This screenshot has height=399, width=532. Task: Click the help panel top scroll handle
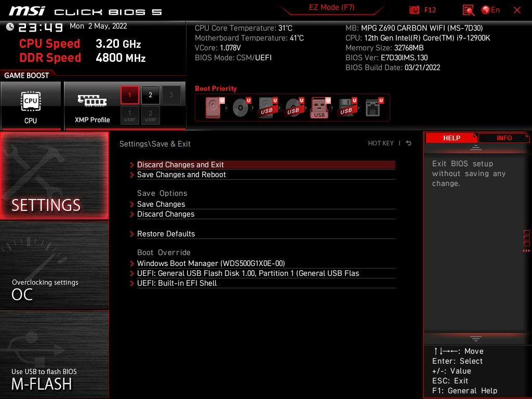point(476,148)
